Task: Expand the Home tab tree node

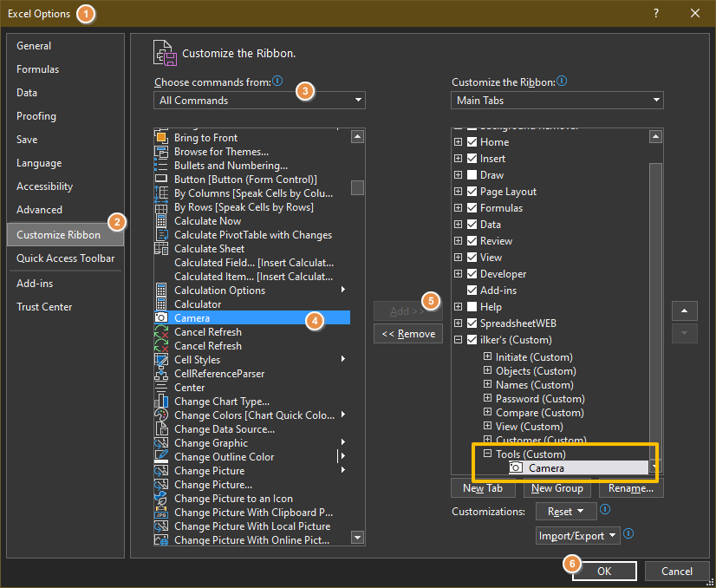Action: coord(458,142)
